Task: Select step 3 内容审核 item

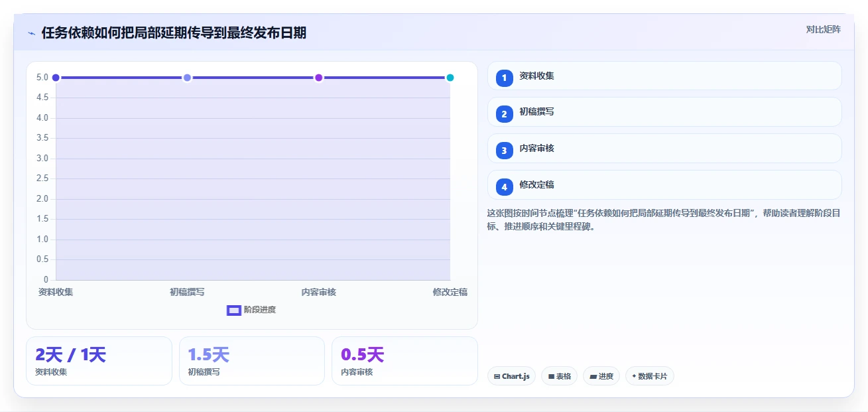Action: 664,149
